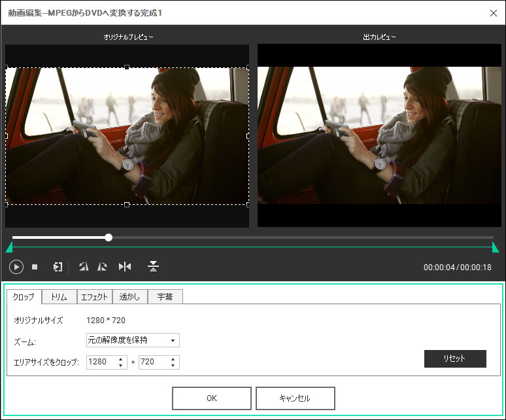This screenshot has height=420, width=506.
Task: Stop the video with the stop button
Action: (x=35, y=267)
